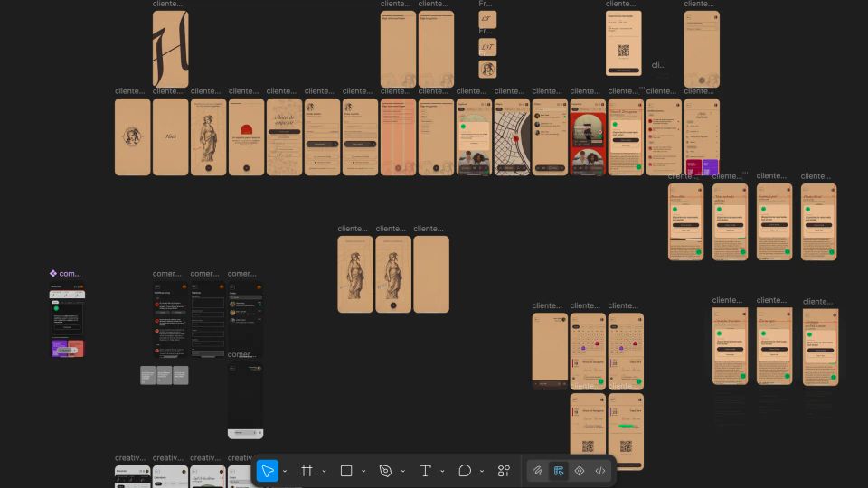Click the purple 'com...' component label
Image resolution: width=868 pixels, height=488 pixels.
65,273
